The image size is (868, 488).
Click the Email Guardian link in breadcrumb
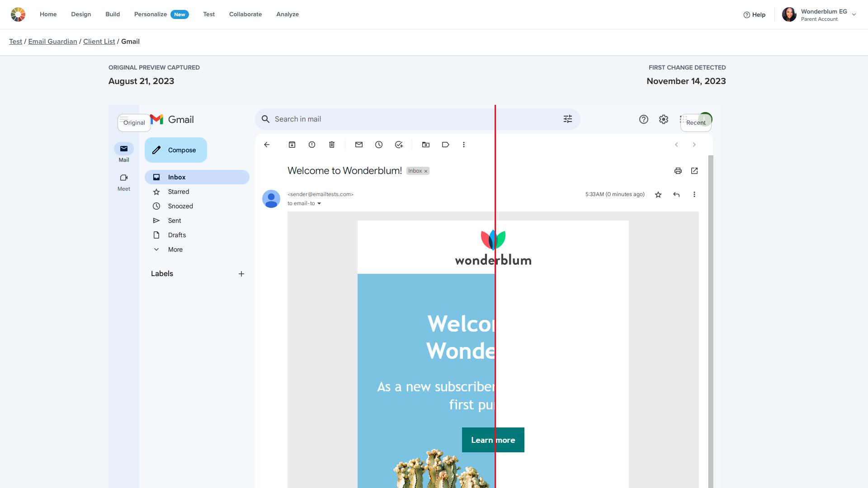tap(52, 41)
